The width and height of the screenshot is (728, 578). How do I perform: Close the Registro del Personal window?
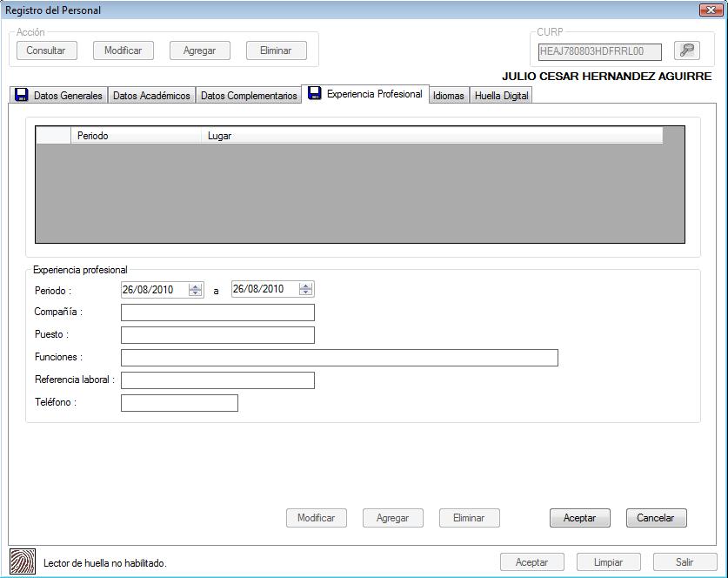tap(707, 10)
